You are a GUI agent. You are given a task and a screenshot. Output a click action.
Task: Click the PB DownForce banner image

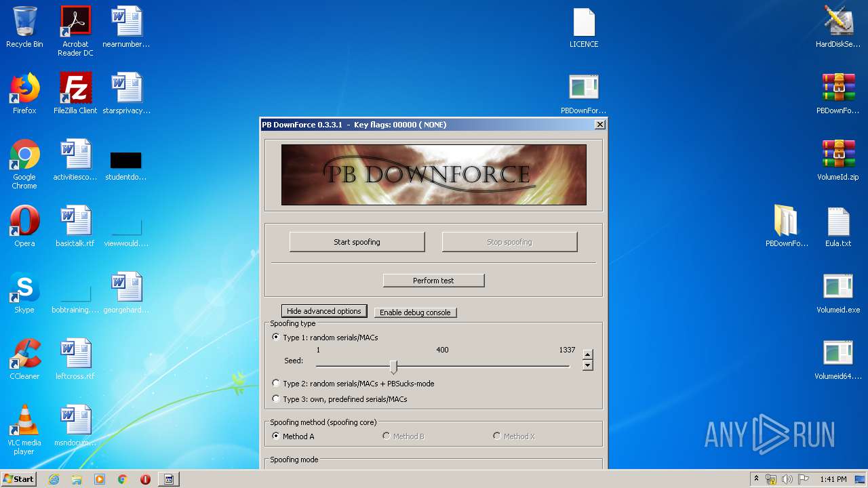[x=433, y=174]
